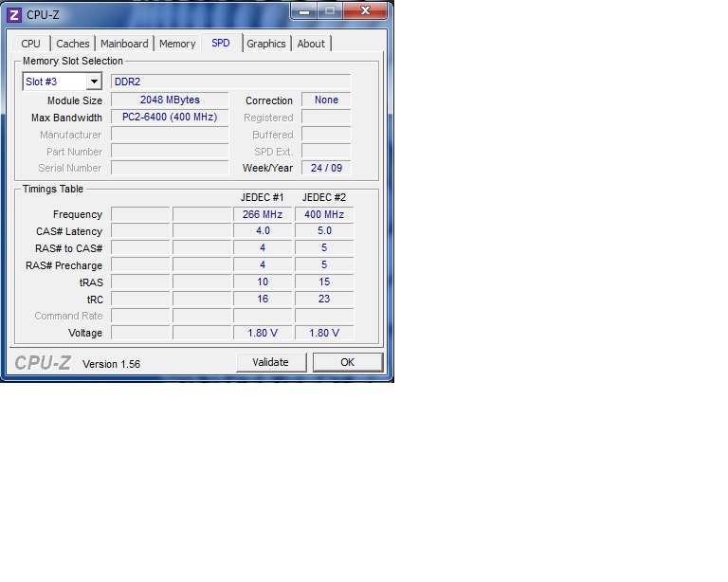
Task: Click JEDEC #2 RAS# to CAS# value 5
Action: coord(324,247)
